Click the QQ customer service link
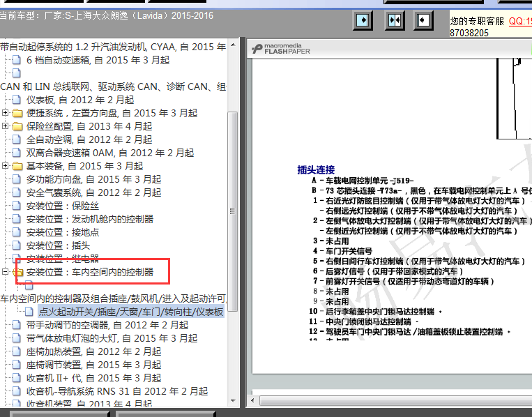 [x=520, y=21]
